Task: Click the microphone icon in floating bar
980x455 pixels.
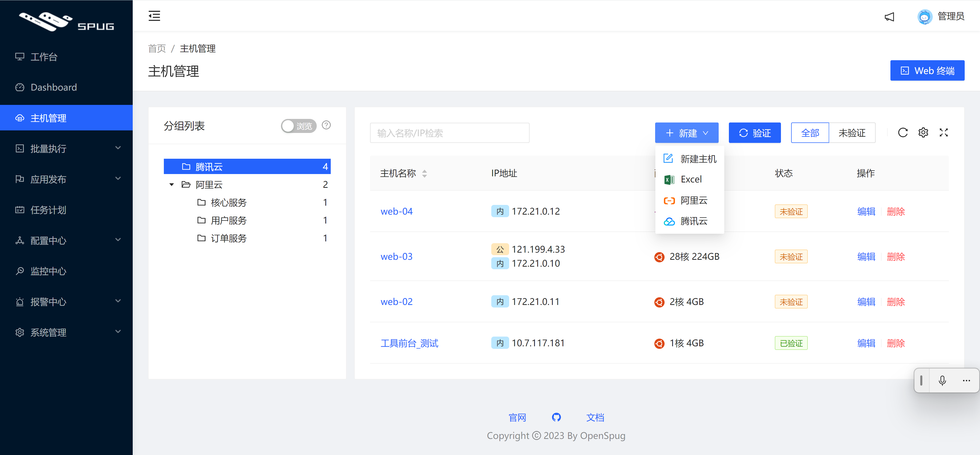Action: (x=942, y=380)
